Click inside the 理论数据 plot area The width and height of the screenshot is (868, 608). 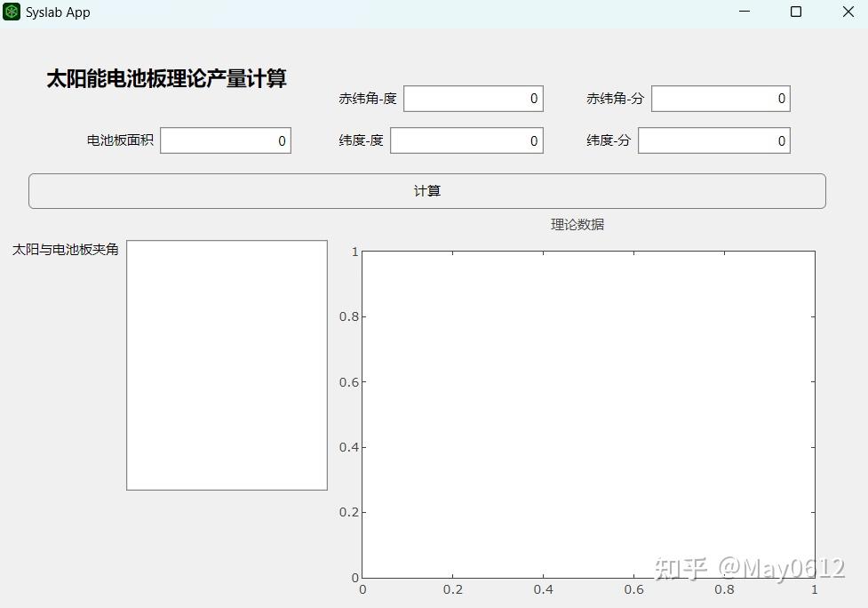point(588,415)
